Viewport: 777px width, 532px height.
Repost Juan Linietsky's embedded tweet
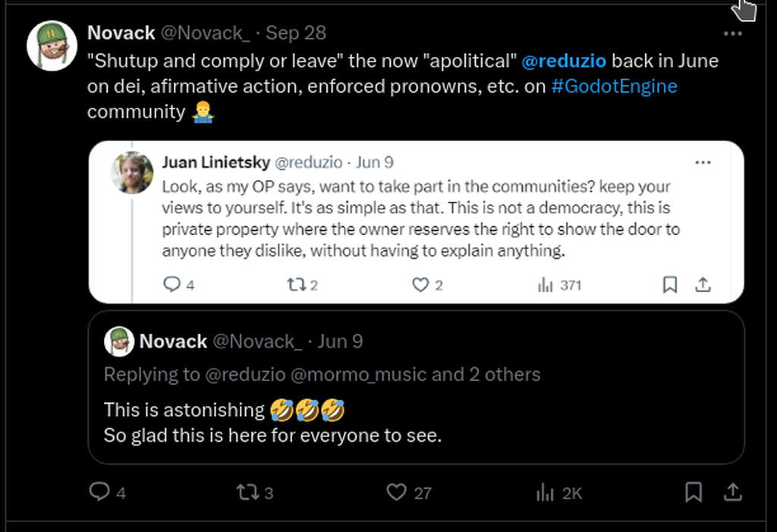(295, 285)
